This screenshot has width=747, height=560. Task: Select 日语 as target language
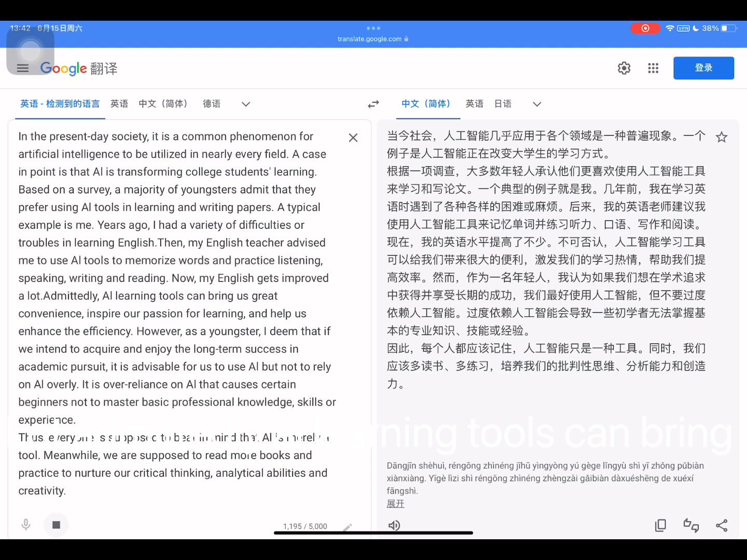[x=503, y=104]
